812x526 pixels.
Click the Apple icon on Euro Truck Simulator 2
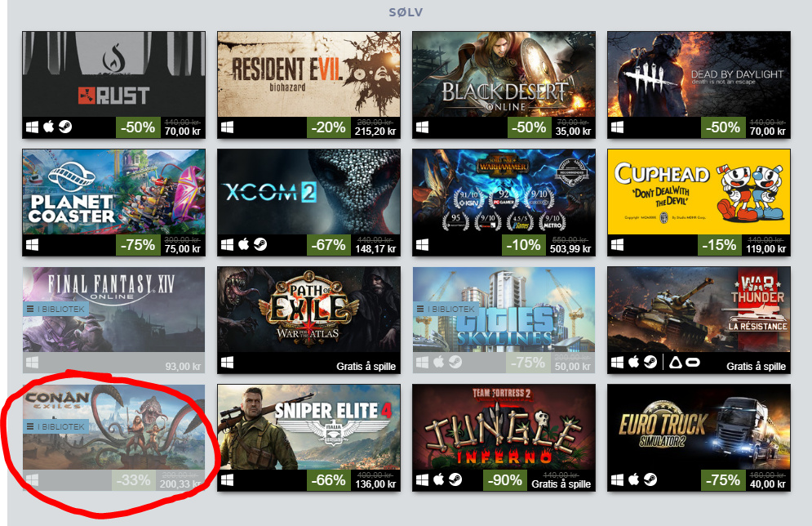click(x=634, y=479)
